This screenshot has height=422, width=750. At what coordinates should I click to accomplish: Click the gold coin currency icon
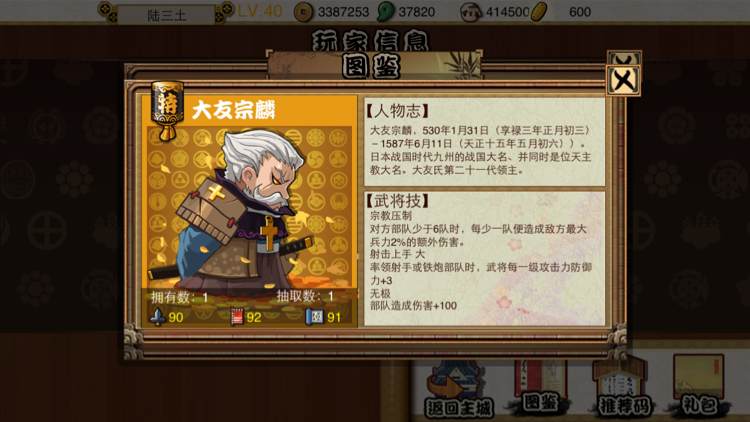[303, 11]
